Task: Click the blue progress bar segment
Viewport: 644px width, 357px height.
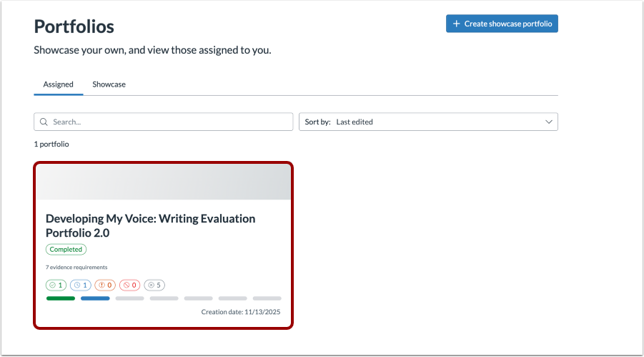Action: [x=95, y=298]
